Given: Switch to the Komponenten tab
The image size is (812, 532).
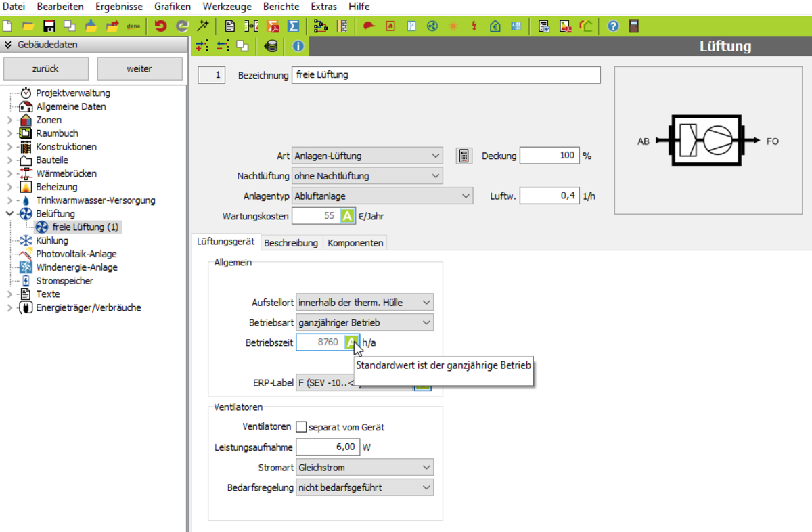Looking at the screenshot, I should click(355, 243).
